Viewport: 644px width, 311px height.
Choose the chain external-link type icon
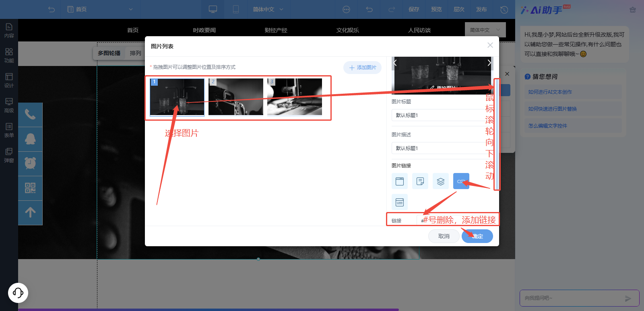tap(461, 181)
